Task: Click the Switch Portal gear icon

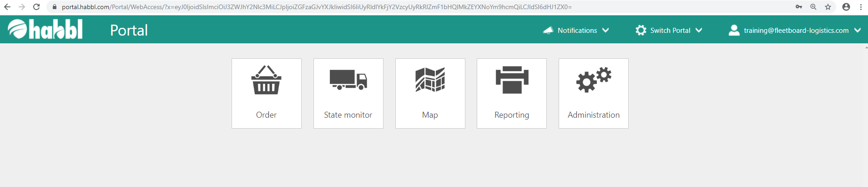Action: pyautogui.click(x=641, y=31)
